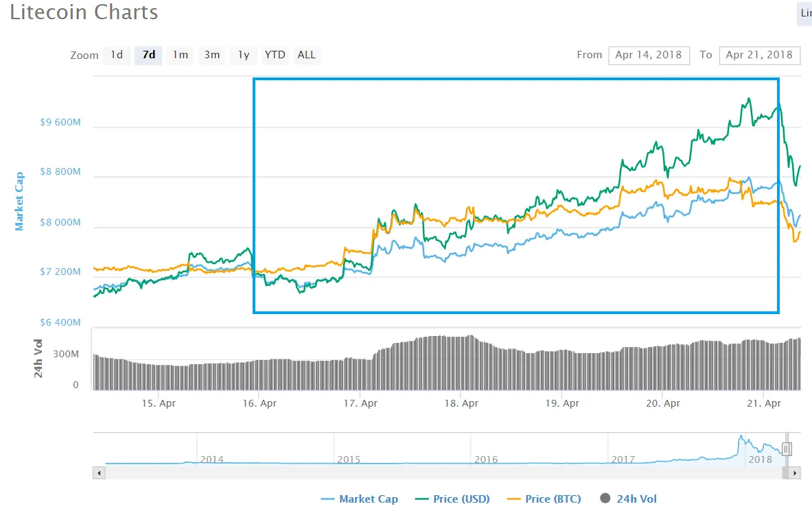Toggle the Price (BTC) legend series

544,499
